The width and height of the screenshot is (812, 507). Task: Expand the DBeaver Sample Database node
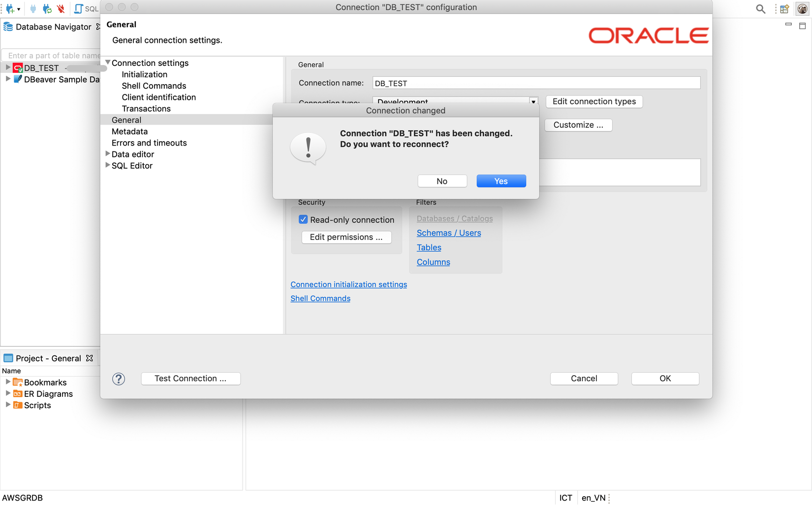[7, 79]
